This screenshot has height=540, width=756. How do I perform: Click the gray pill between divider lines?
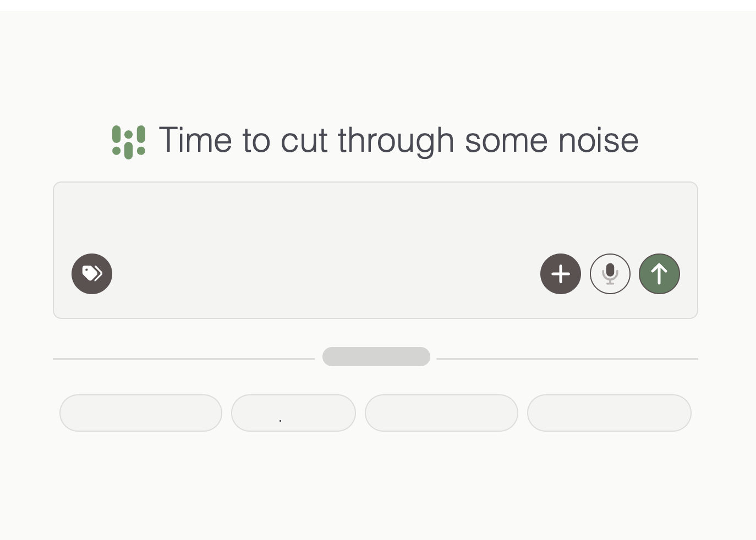pos(376,356)
